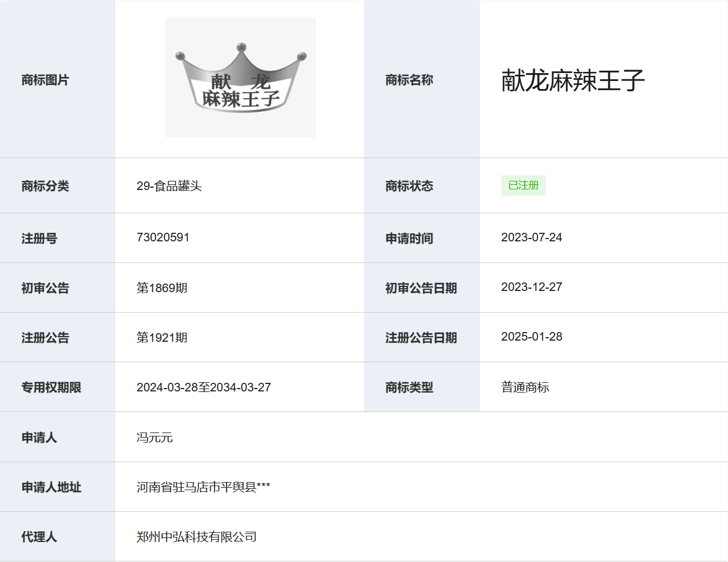This screenshot has width=728, height=562.
Task: Click the 已注册 status badge
Action: point(523,185)
